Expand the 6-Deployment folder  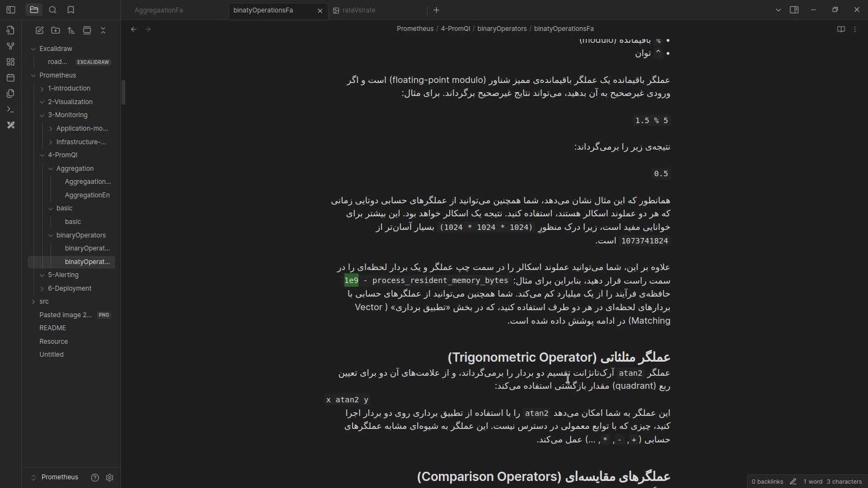coord(42,288)
